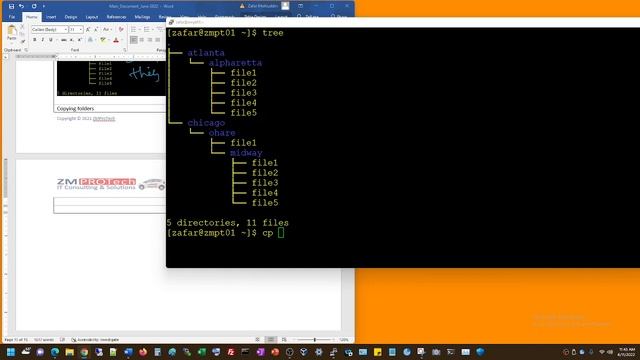The height and width of the screenshot is (360, 640).
Task: Open Accessibility: Investigate status item
Action: [x=95, y=340]
